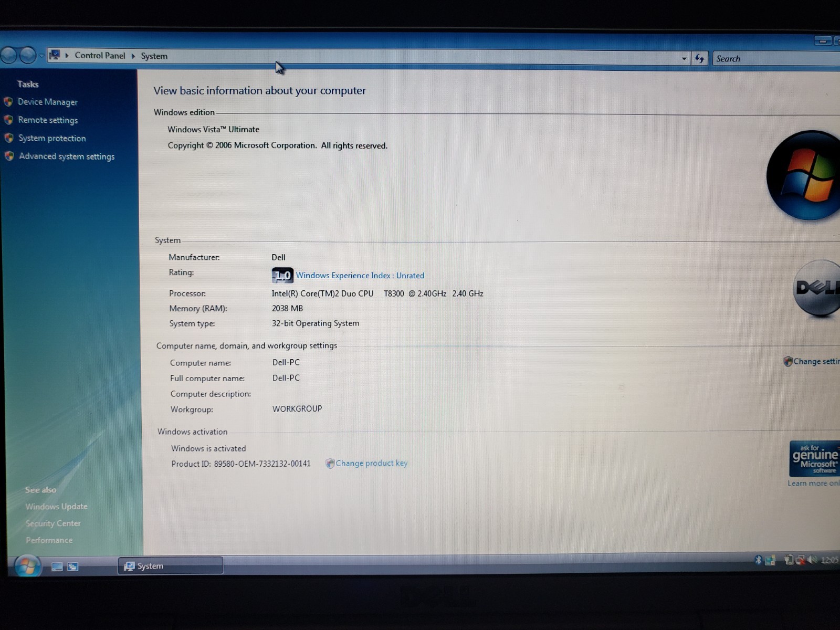
Task: Select the Product ID 89580-OEM-7332132-00141 text
Action: [x=241, y=464]
